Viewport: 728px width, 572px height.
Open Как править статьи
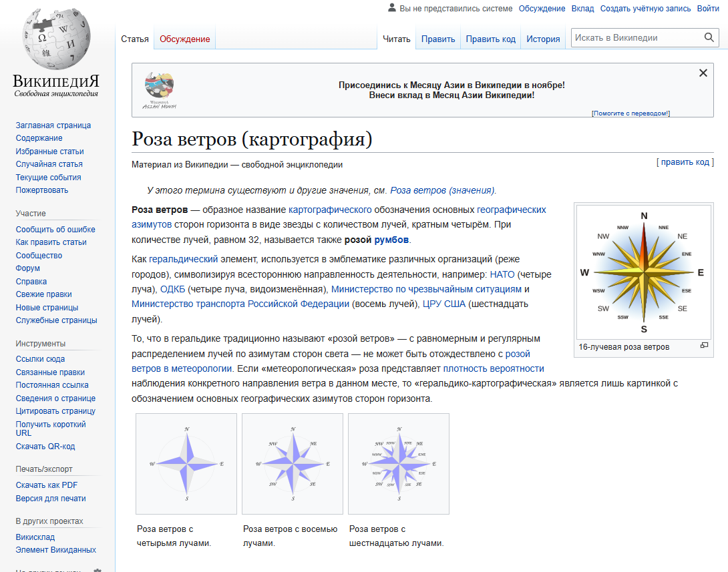(51, 242)
